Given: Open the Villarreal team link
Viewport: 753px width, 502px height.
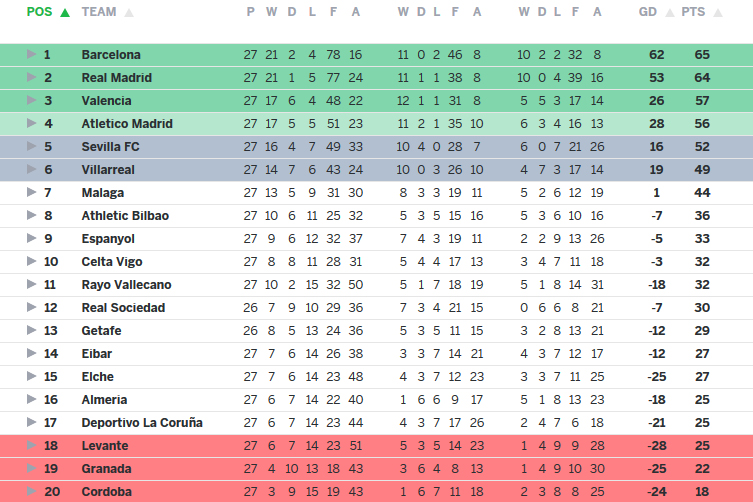Looking at the screenshot, I should click(x=108, y=169).
